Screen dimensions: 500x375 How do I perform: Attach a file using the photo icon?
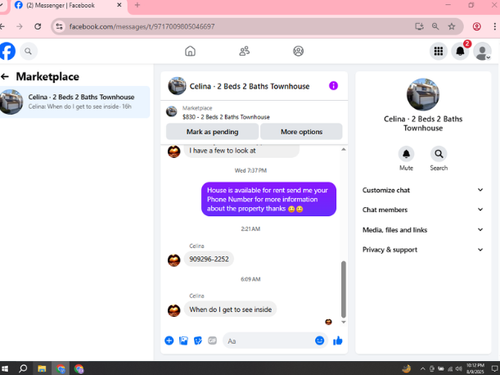click(x=183, y=341)
